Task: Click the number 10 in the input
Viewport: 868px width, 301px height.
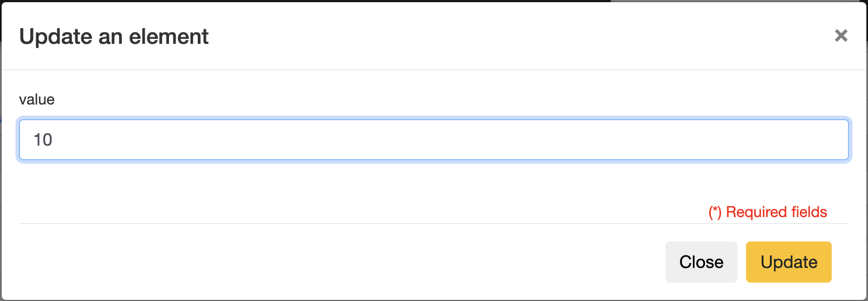Action: [x=43, y=140]
